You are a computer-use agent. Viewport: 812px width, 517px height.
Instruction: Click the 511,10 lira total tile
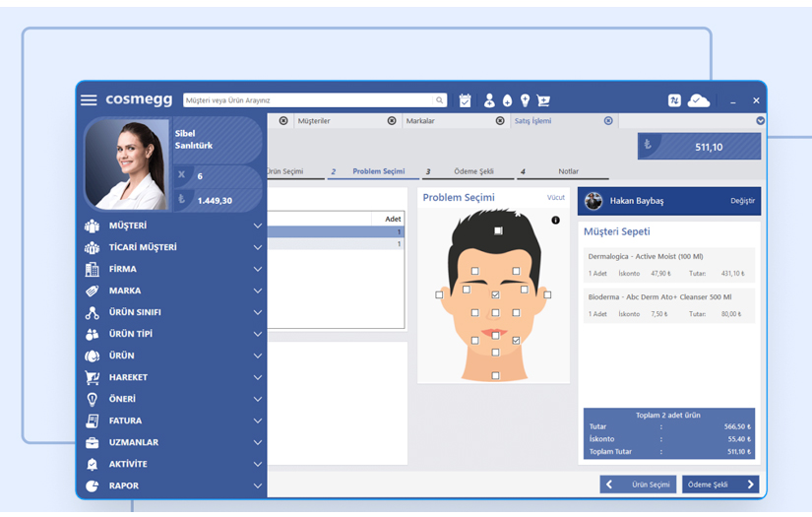[x=699, y=147]
